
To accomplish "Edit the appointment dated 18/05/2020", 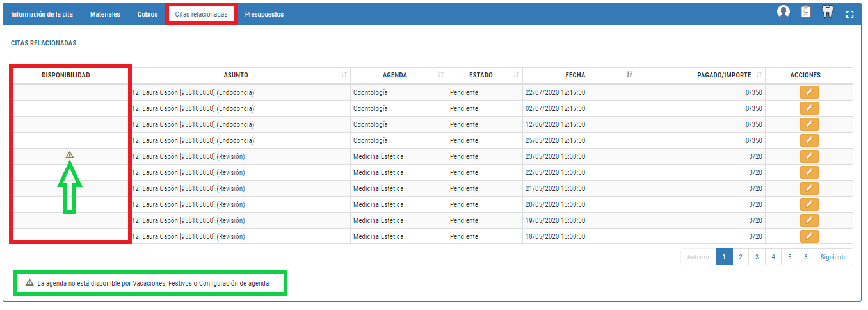I will tap(809, 236).
